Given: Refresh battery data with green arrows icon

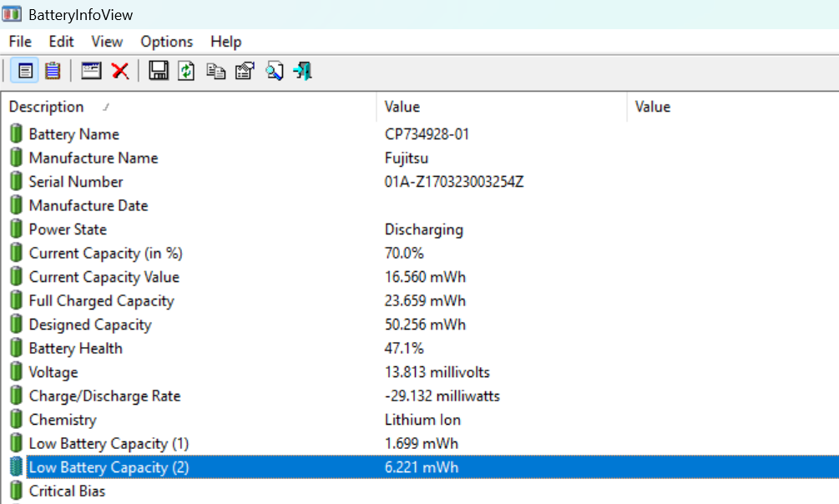Looking at the screenshot, I should (186, 71).
